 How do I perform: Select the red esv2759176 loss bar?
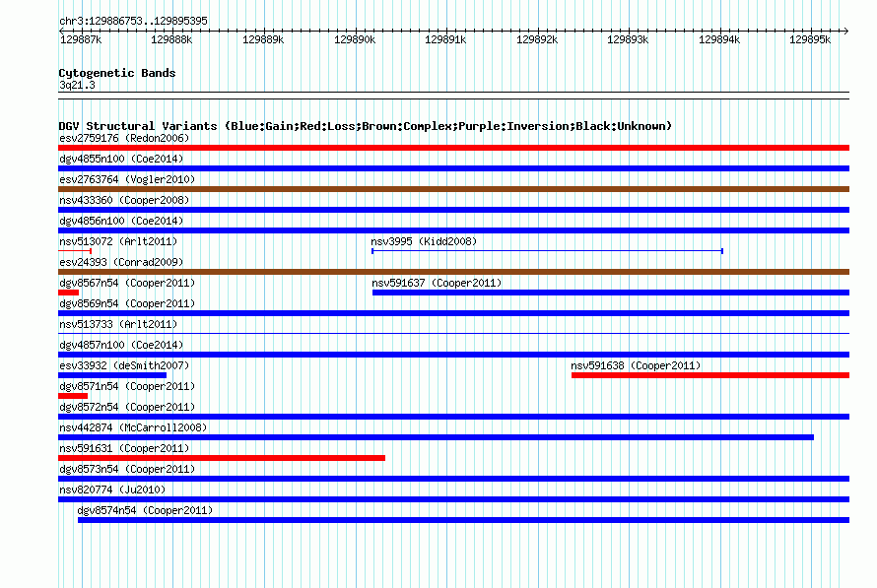(x=453, y=148)
